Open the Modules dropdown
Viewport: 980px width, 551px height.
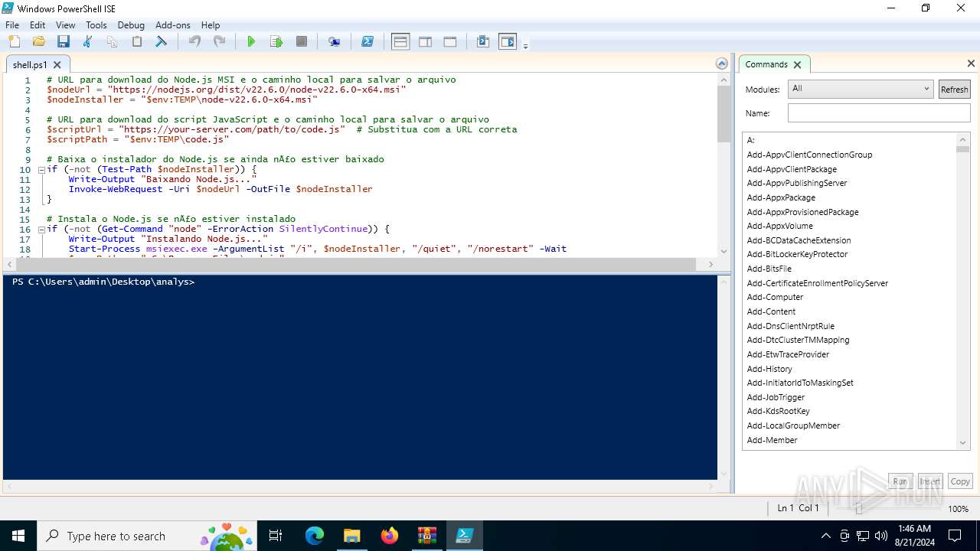click(861, 89)
